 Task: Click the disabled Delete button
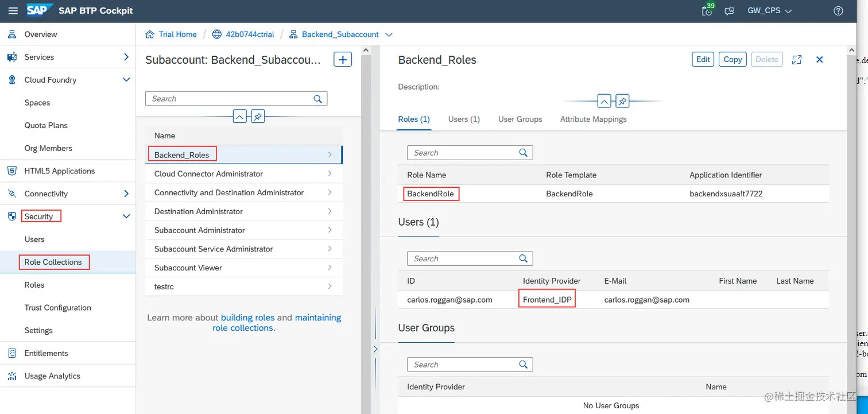pos(767,59)
